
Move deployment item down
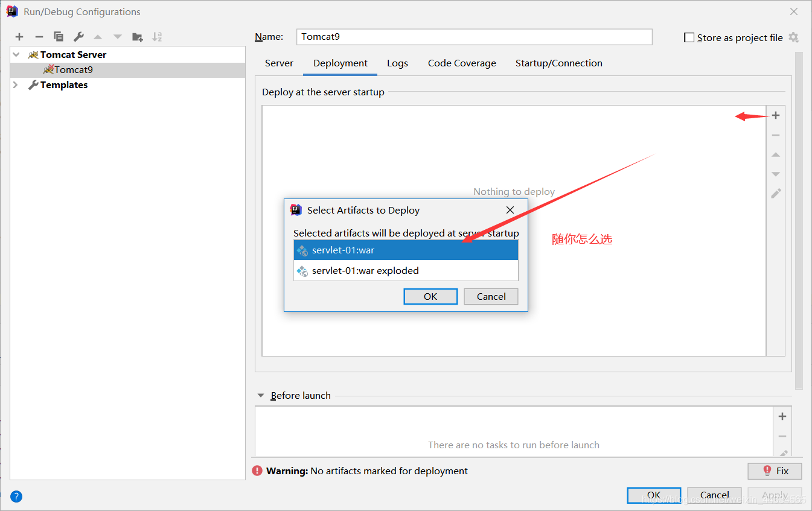click(776, 174)
